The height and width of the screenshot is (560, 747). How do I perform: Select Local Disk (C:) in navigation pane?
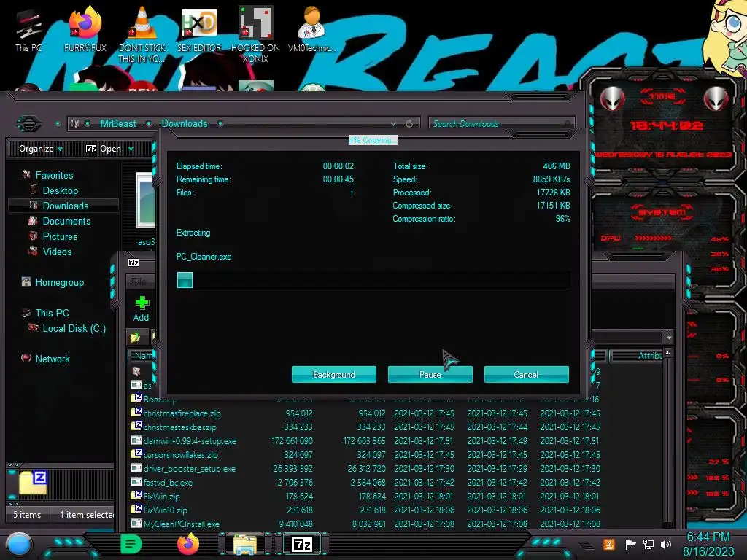(x=74, y=328)
